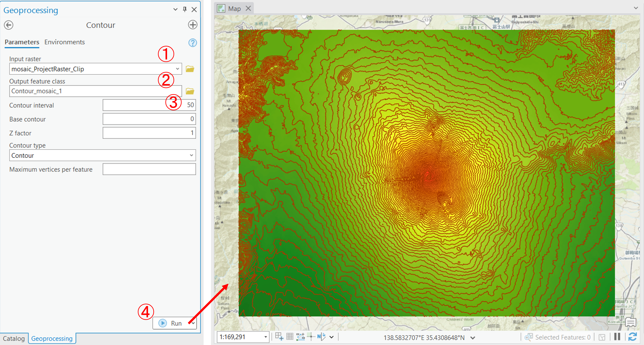
Task: Click the map scale value 1:169,291
Action: click(x=232, y=337)
